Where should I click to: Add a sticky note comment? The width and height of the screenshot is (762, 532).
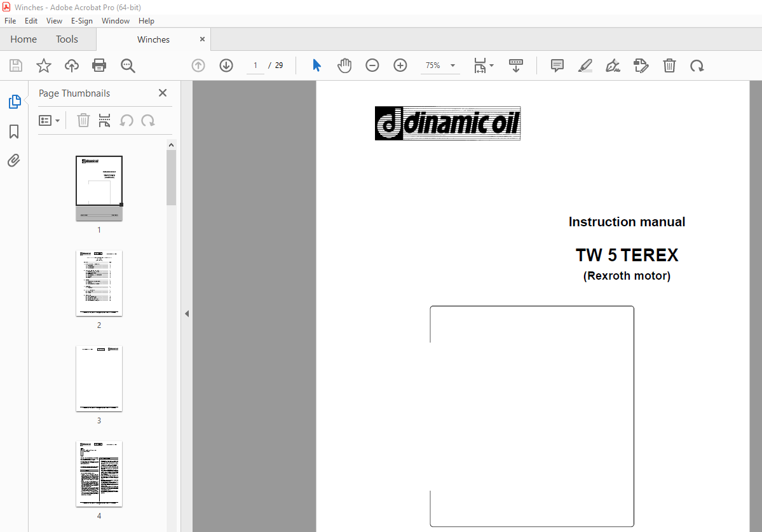click(557, 65)
